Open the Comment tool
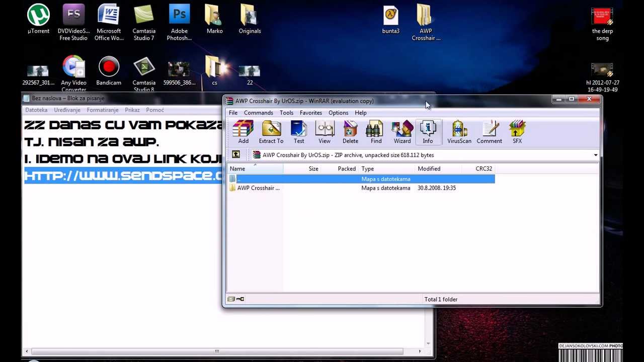644x362 pixels. (489, 132)
